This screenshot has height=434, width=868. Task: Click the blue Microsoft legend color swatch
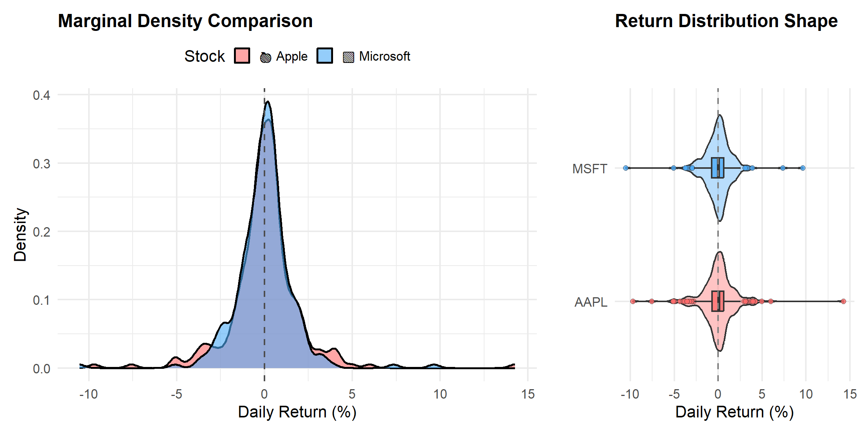tap(325, 56)
